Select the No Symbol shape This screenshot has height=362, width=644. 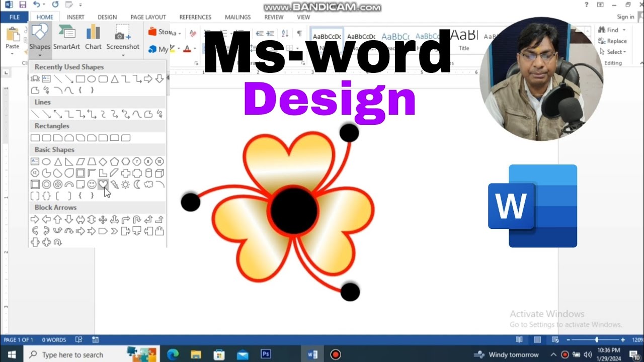click(57, 185)
